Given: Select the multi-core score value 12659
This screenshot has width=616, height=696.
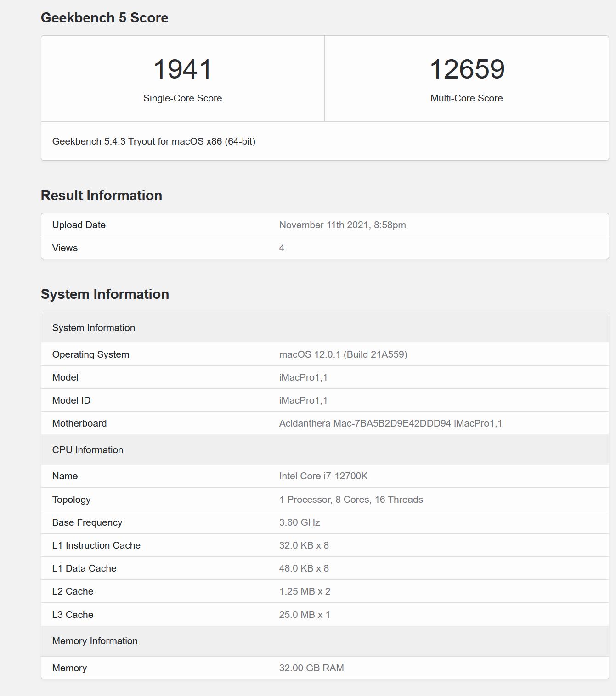Looking at the screenshot, I should pos(467,69).
